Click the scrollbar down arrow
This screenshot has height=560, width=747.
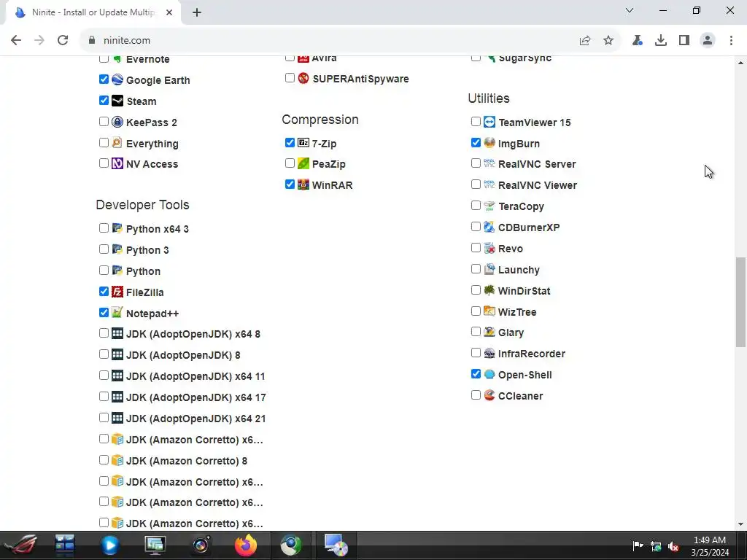740,524
